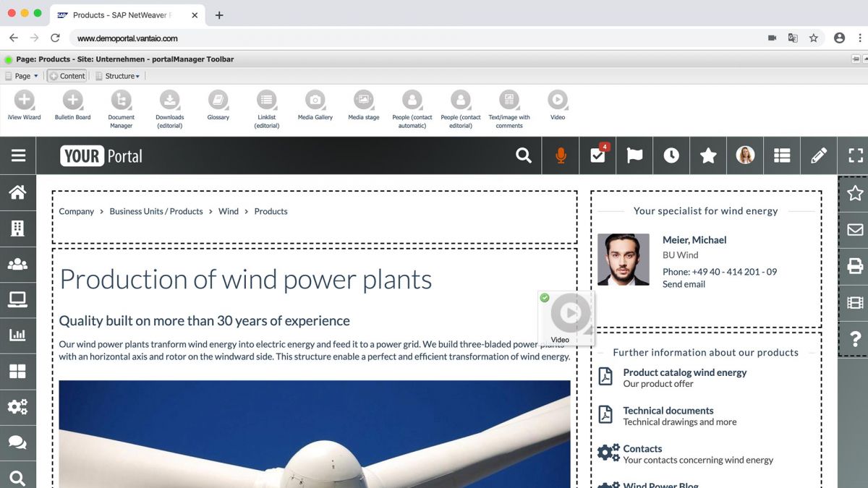This screenshot has width=868, height=488.
Task: Go to the Wind breadcrumb
Action: coord(229,211)
